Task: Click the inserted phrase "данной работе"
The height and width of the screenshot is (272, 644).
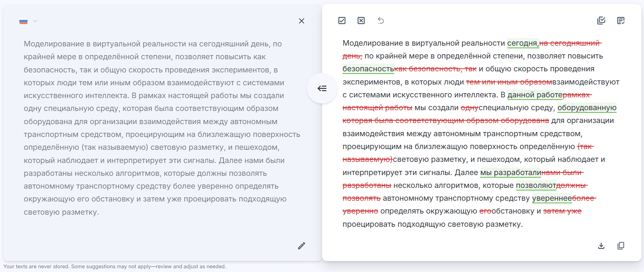Action: (x=534, y=95)
